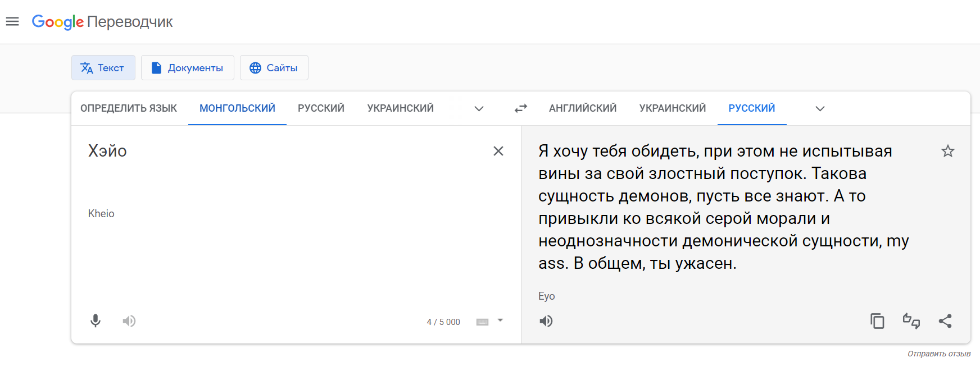The height and width of the screenshot is (385, 980).
Task: Click the Kheio transliteration text
Action: pos(101,214)
